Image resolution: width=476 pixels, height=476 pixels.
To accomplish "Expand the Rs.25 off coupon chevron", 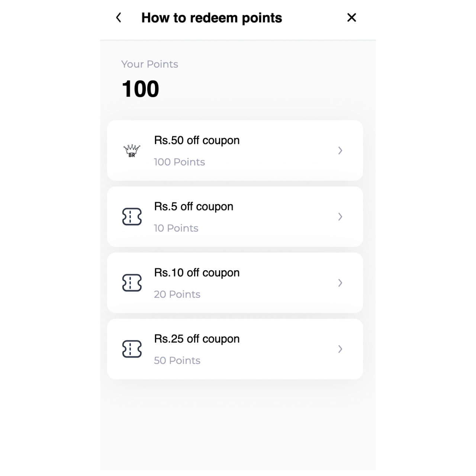I will click(x=340, y=349).
